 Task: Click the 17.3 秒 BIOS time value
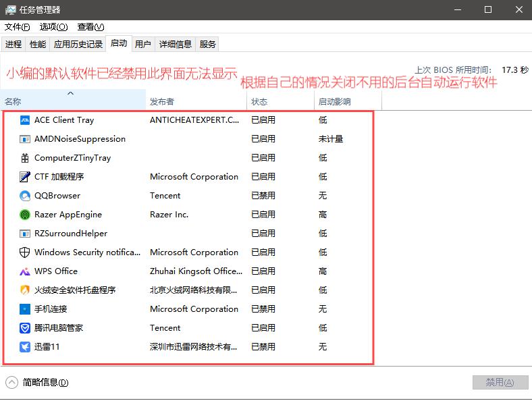coord(515,70)
